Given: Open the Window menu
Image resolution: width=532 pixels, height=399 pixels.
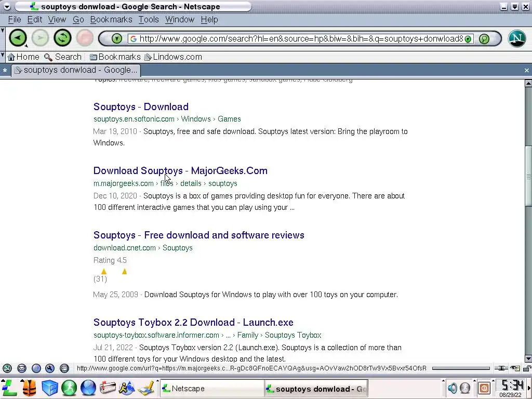Looking at the screenshot, I should point(180,20).
